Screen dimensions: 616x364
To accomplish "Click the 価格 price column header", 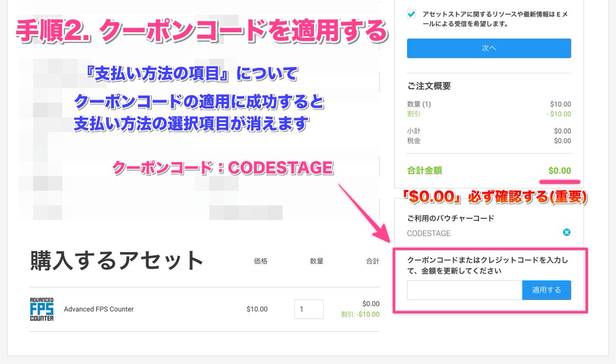I will (260, 261).
